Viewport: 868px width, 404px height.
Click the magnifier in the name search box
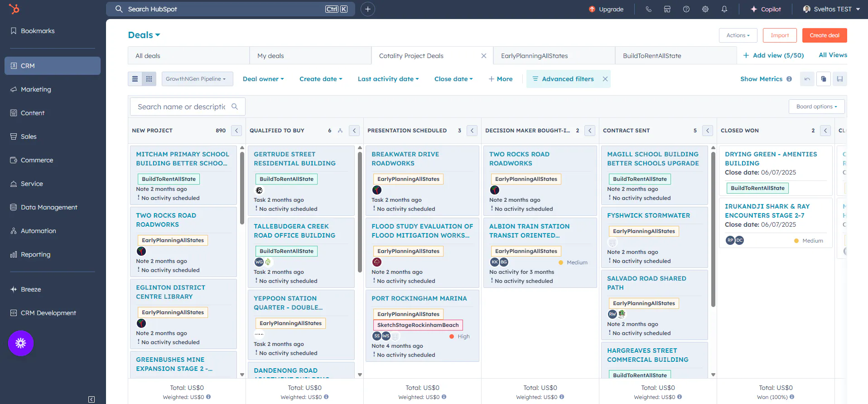click(235, 107)
